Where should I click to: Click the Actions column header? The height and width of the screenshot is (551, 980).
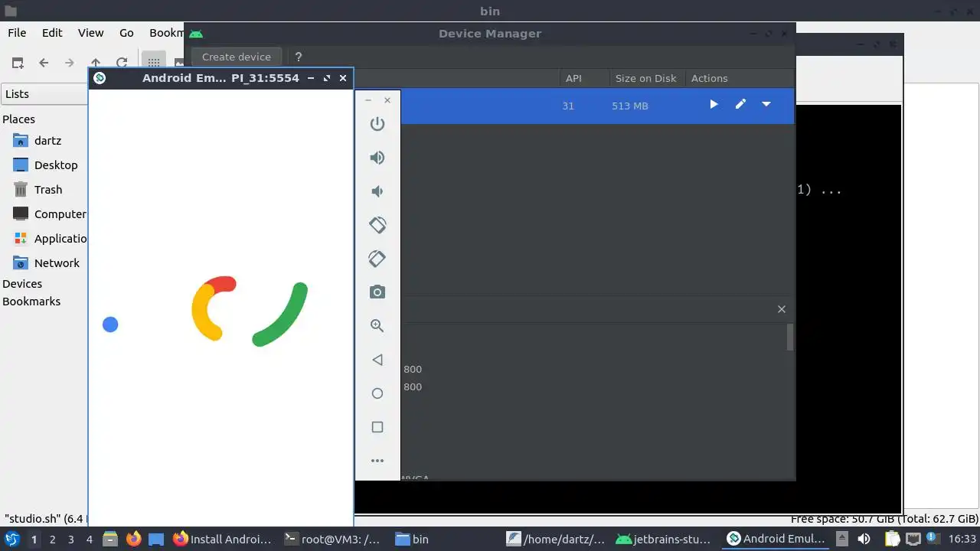coord(709,78)
